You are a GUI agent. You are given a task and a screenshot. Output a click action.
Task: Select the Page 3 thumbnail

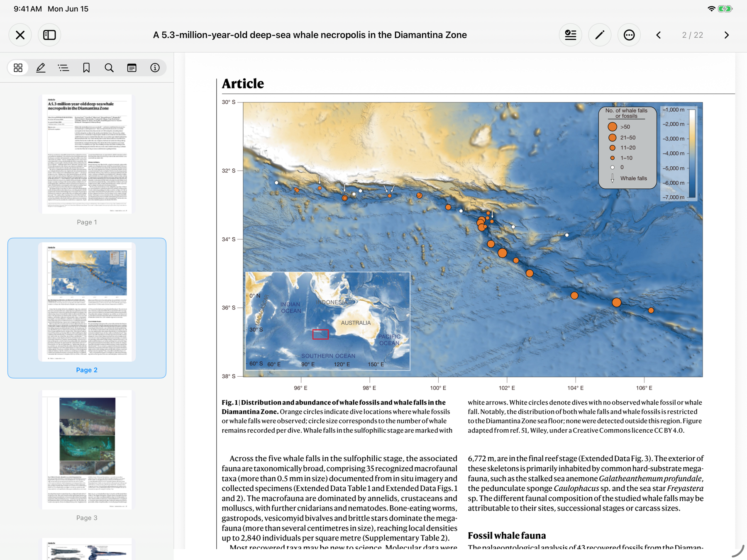(x=87, y=450)
